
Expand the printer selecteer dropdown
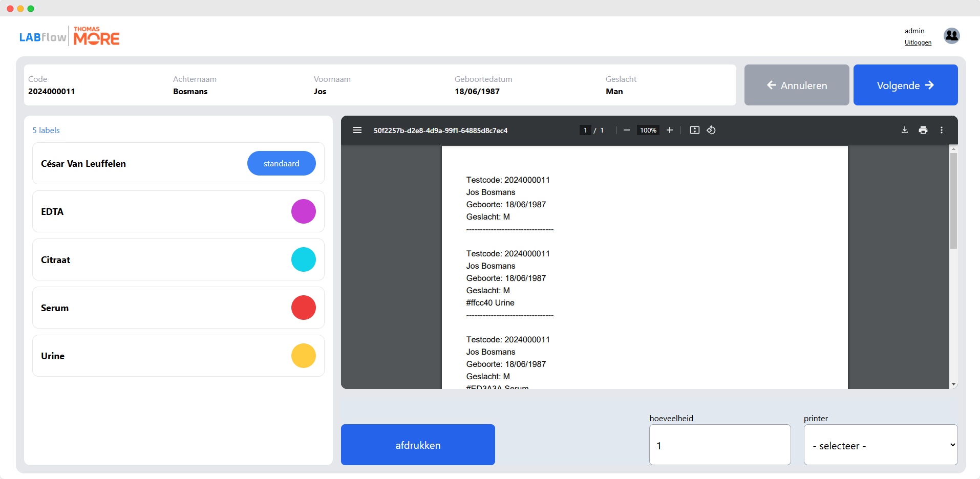pos(880,445)
